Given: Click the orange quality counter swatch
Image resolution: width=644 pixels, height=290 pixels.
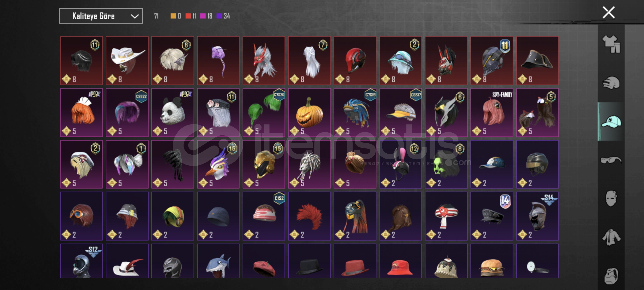Looking at the screenshot, I should (173, 16).
